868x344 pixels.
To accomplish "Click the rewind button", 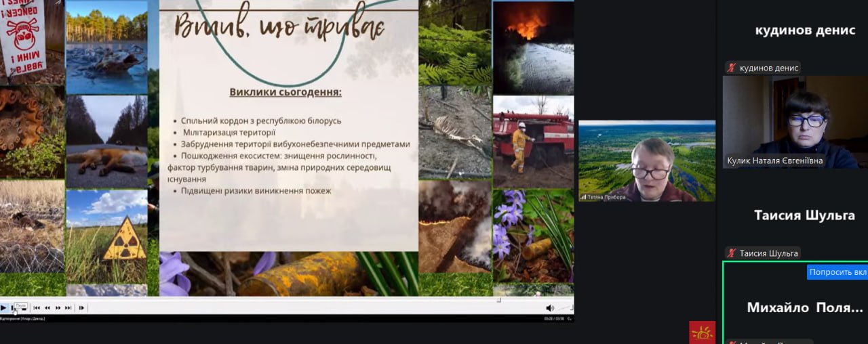I will [x=47, y=307].
